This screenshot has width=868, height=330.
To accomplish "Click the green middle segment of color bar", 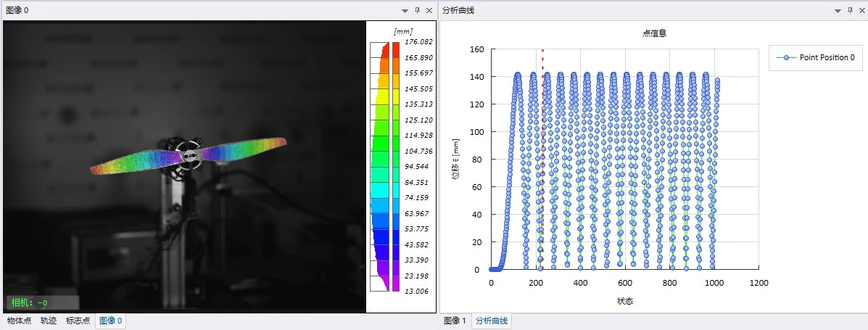I will [395, 144].
